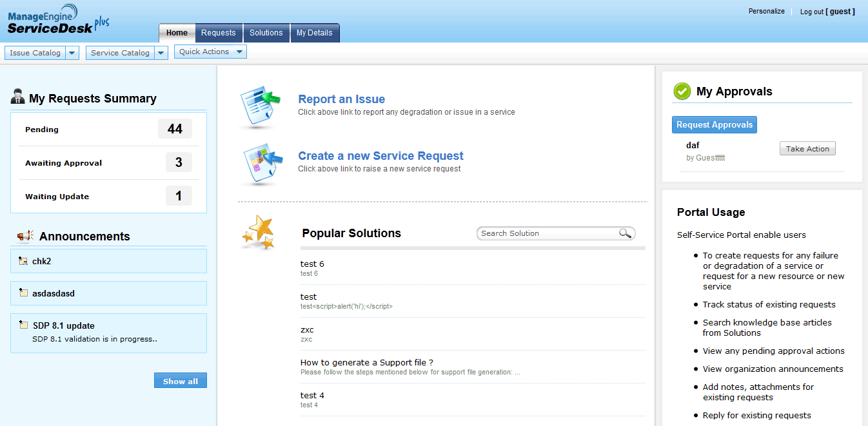Click the Show all announcements button
The width and height of the screenshot is (868, 426).
181,381
